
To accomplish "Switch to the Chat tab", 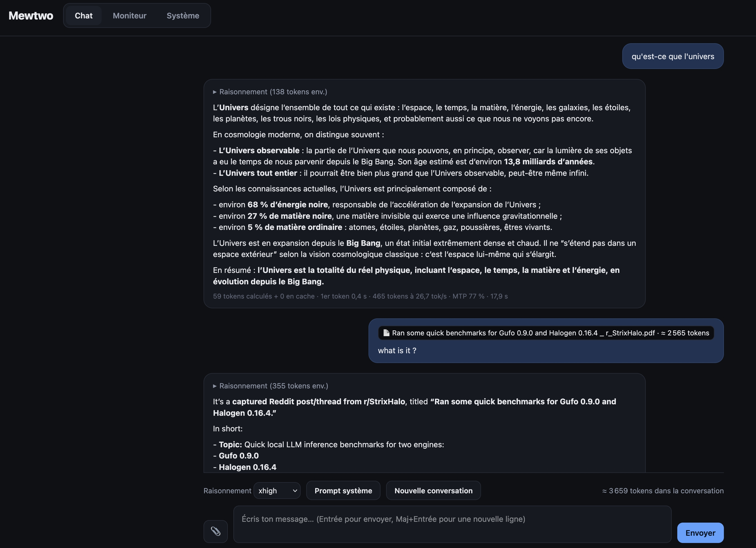I will pyautogui.click(x=84, y=16).
